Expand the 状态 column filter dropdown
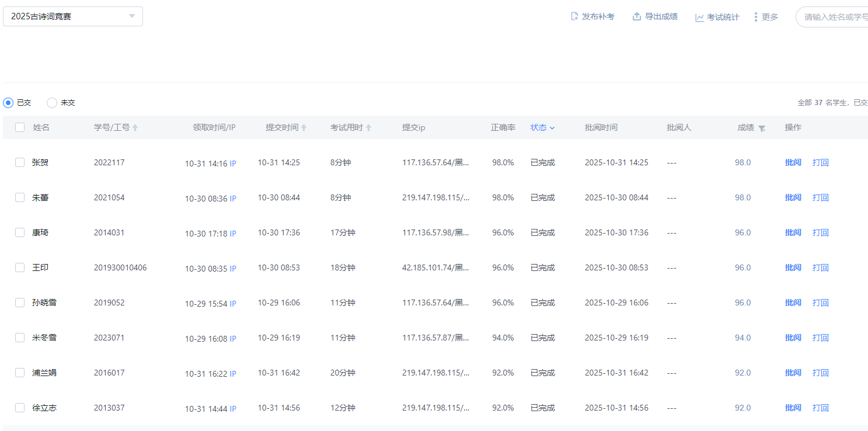The width and height of the screenshot is (868, 431). [x=552, y=127]
